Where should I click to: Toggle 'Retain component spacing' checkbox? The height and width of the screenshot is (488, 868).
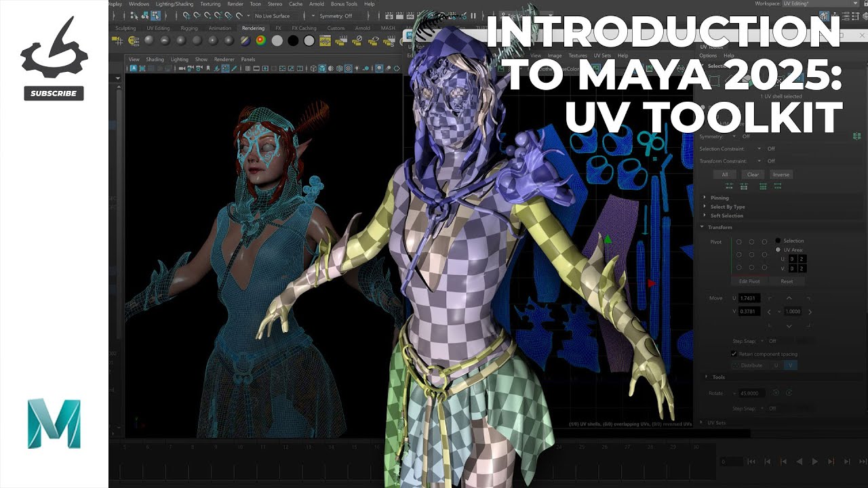734,354
